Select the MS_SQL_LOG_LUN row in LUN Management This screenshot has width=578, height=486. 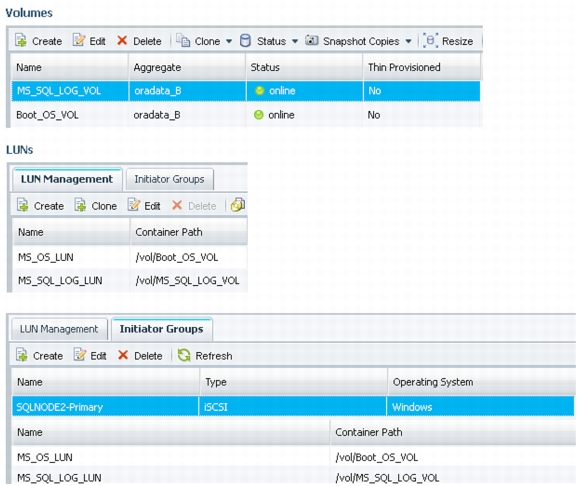coord(130,281)
